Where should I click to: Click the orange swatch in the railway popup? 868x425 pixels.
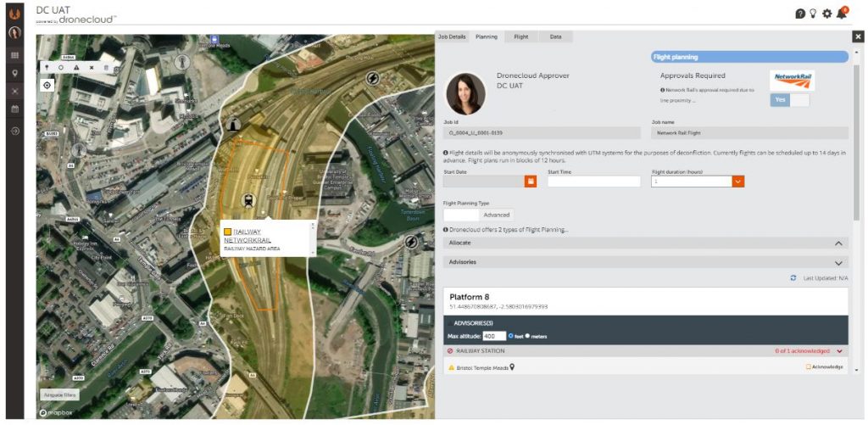[227, 232]
